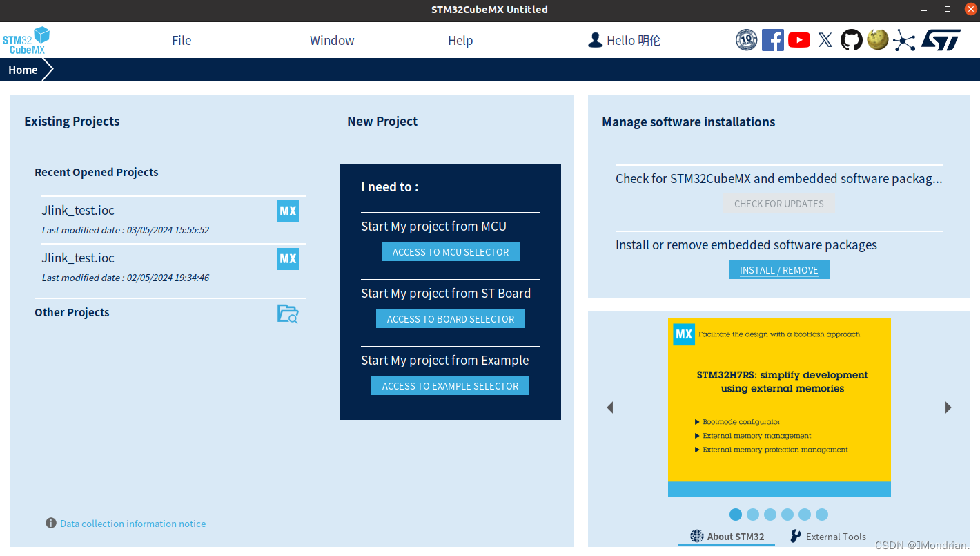Minimize the STM32CubeMX window
Image resolution: width=980 pixels, height=556 pixels.
(x=925, y=9)
